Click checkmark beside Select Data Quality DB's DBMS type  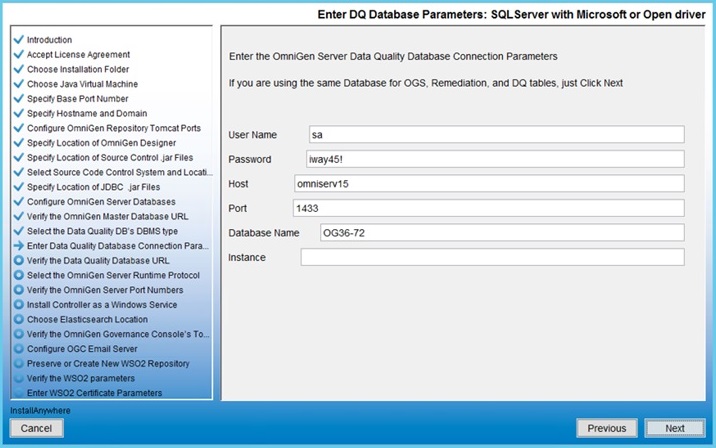[x=19, y=231]
